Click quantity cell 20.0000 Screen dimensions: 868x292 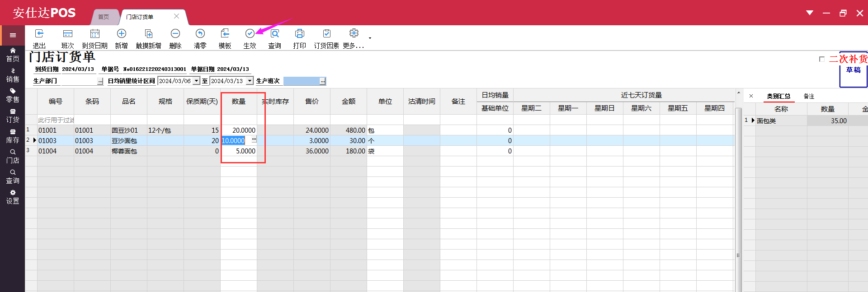239,130
